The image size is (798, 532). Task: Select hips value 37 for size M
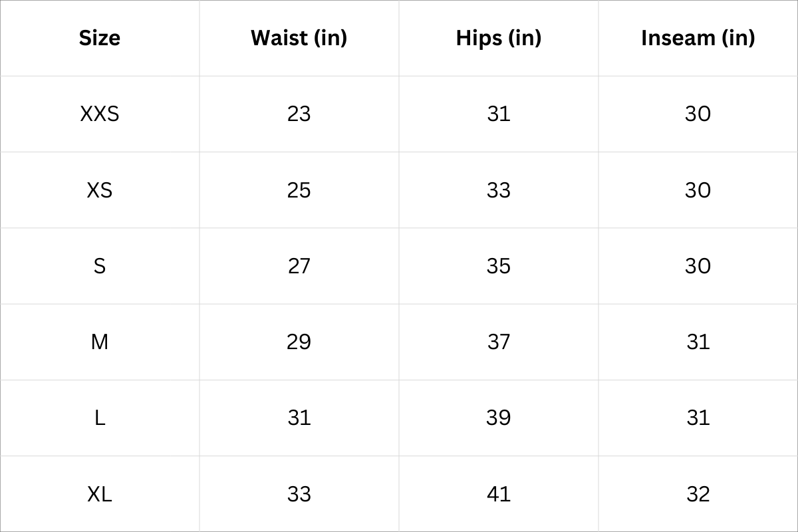[499, 342]
